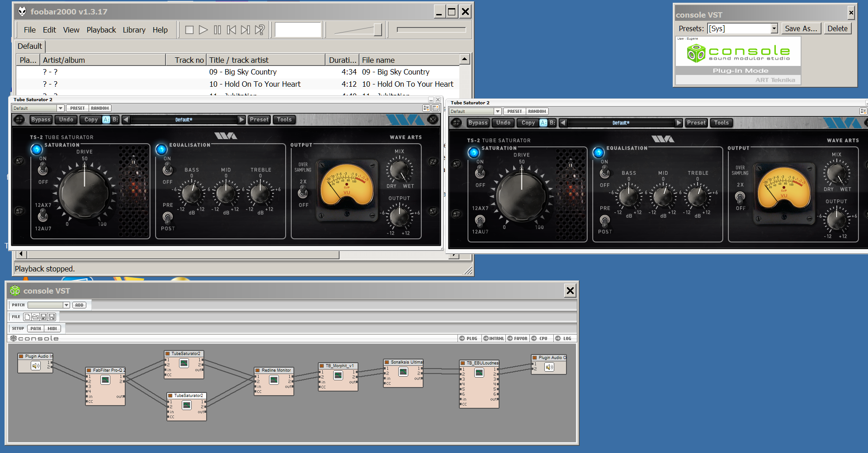Screen dimensions: 868x453
Task: Select next preset arrow in left Tube Saturator
Action: 241,120
